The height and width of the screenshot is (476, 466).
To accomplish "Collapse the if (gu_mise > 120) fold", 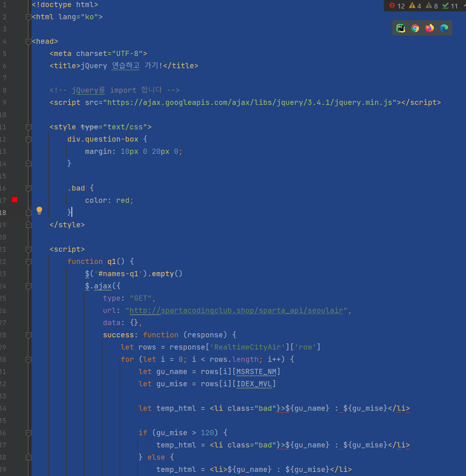I will [29, 433].
